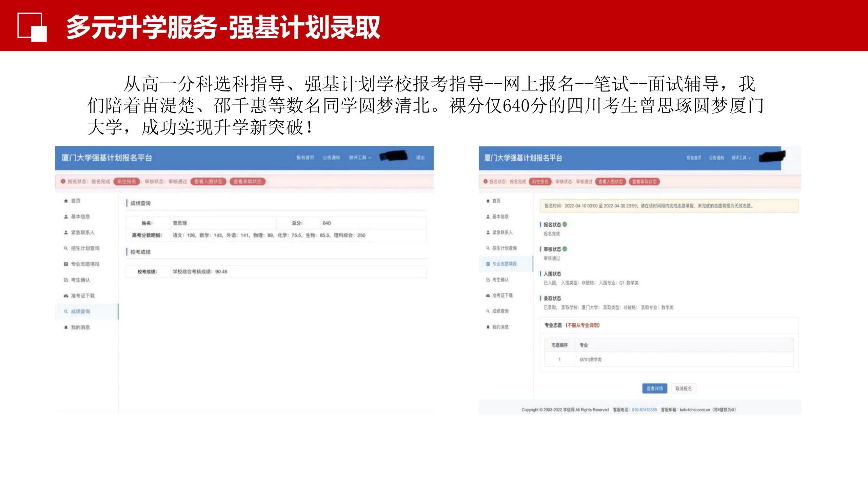Click green check icon beside 审核状态 heading

click(x=565, y=249)
